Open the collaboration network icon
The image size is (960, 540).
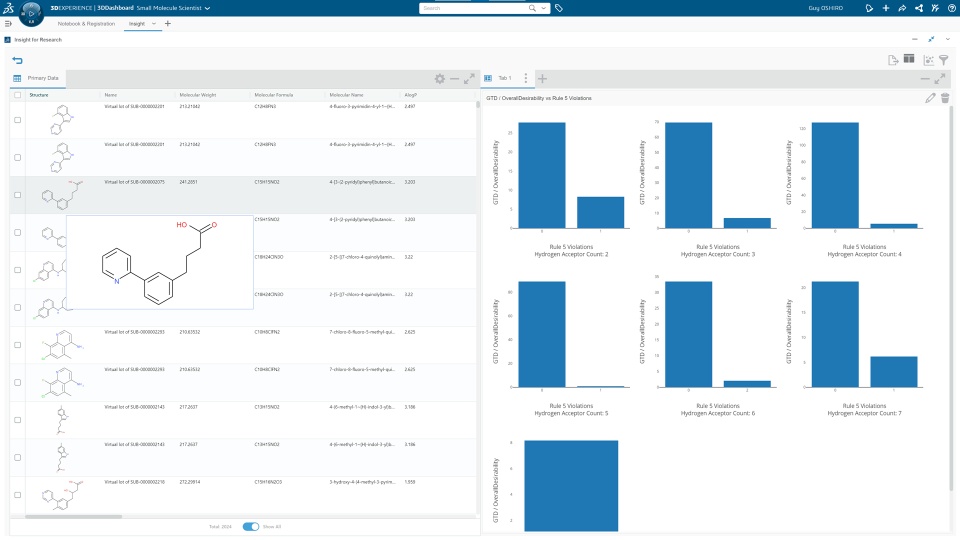(x=918, y=8)
